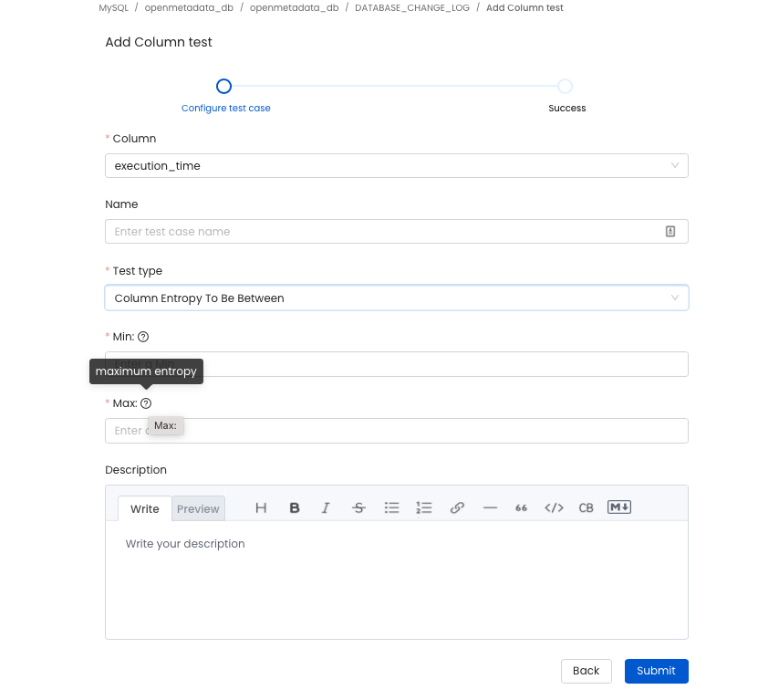
Task: Insert a hyperlink in the description
Action: (457, 507)
